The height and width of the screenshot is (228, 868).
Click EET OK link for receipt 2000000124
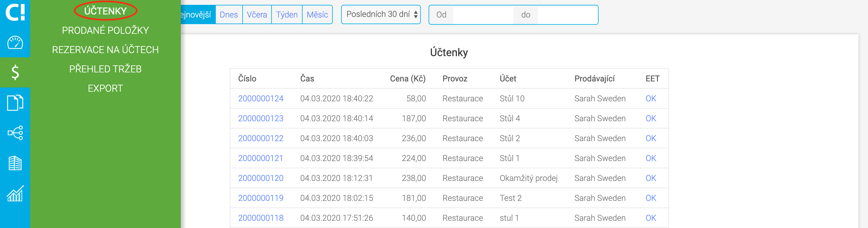tap(651, 99)
